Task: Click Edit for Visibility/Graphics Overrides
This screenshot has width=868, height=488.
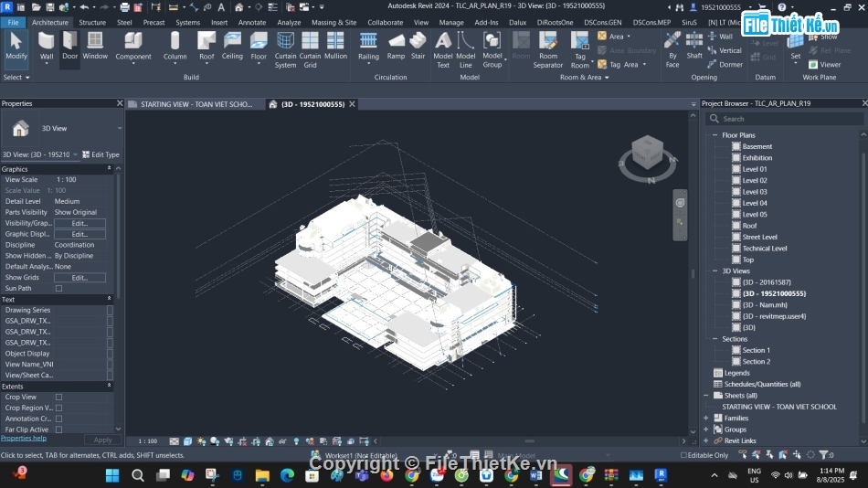Action: pos(79,223)
